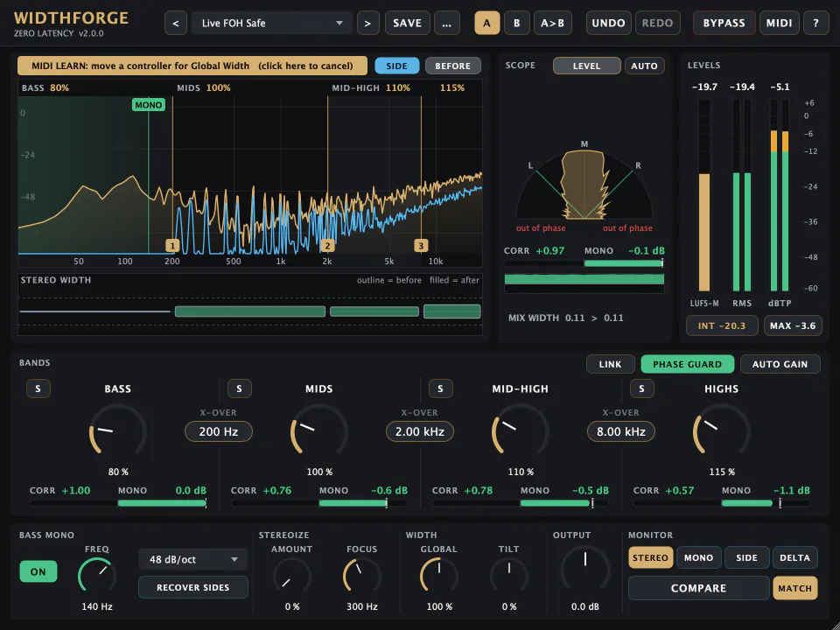Viewport: 840px width, 630px height.
Task: Click the MID-HIGH width knob
Action: (521, 431)
